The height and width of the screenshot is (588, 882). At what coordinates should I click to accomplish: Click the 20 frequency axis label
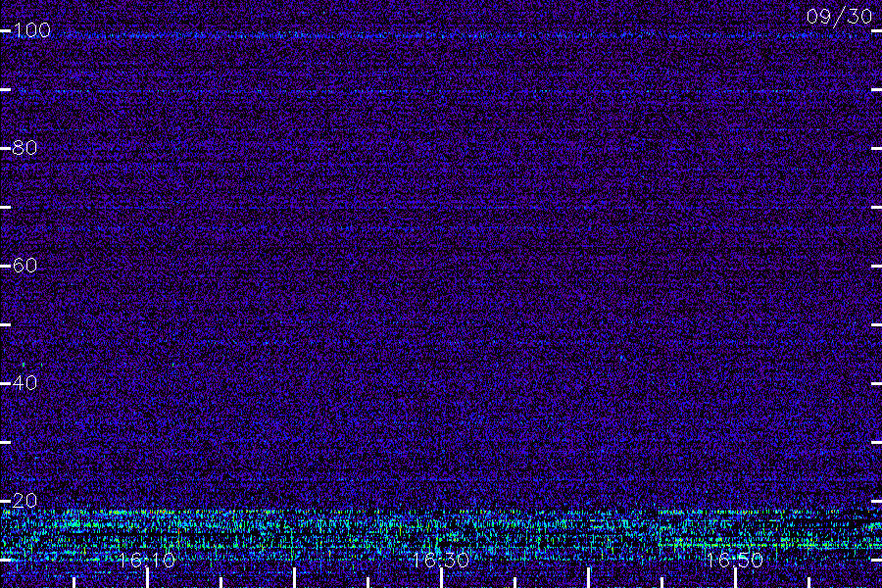(x=24, y=501)
